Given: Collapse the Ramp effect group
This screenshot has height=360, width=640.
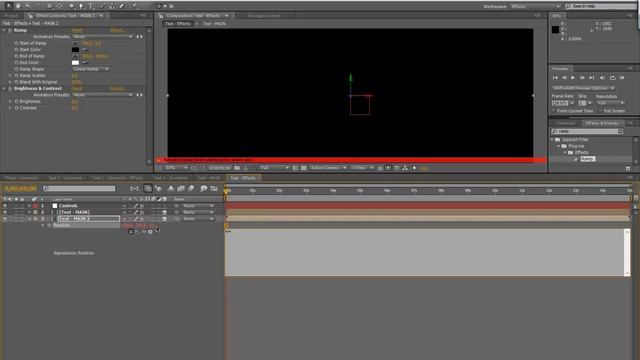Looking at the screenshot, I should pos(4,30).
